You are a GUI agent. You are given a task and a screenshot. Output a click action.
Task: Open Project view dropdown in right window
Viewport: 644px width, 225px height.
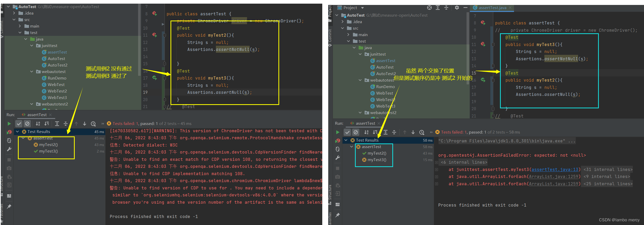tap(362, 8)
